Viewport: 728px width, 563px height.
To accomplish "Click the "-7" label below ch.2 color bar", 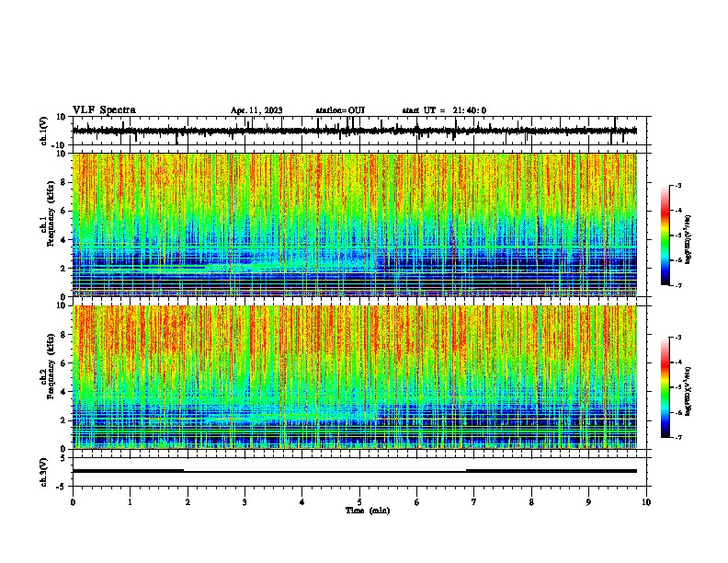I will point(678,438).
